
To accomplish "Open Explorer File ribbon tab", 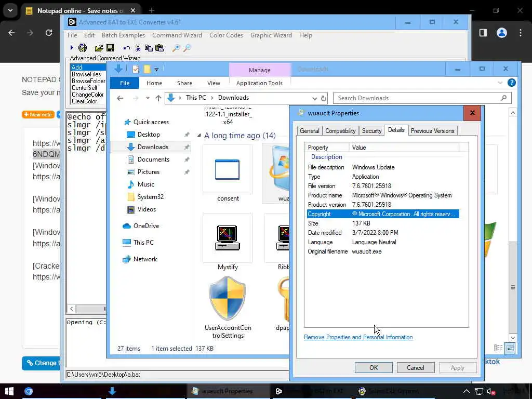I will 125,83.
